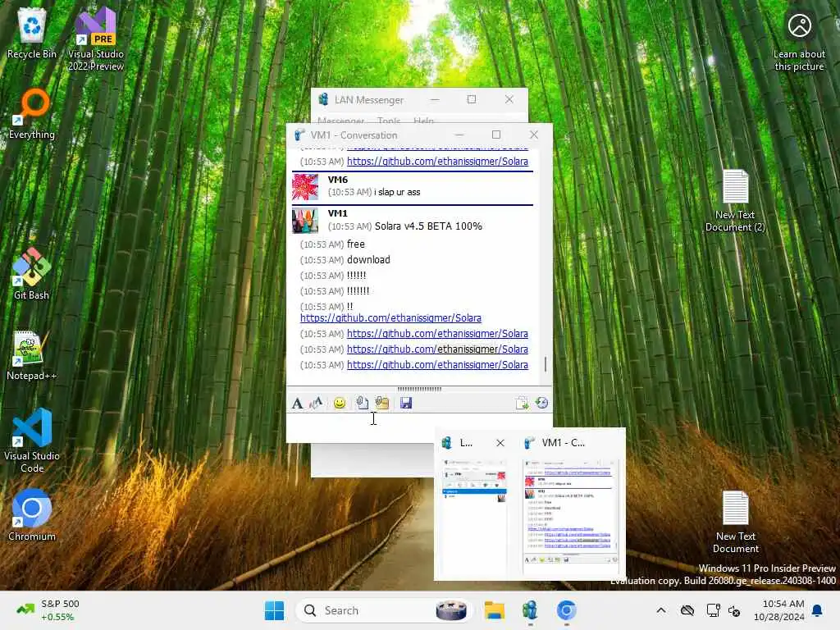The image size is (840, 630).
Task: Click the LAN Messenger taskbar icon
Action: click(530, 610)
